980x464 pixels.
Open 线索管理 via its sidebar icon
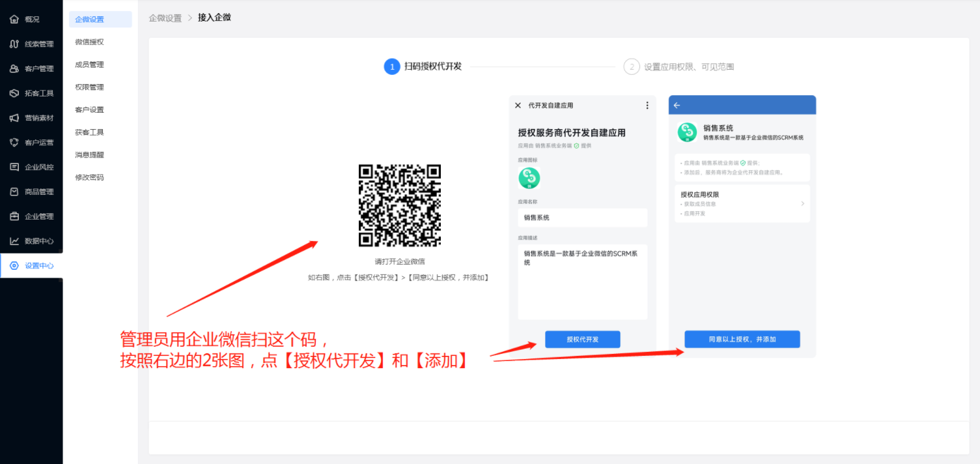pyautogui.click(x=14, y=44)
